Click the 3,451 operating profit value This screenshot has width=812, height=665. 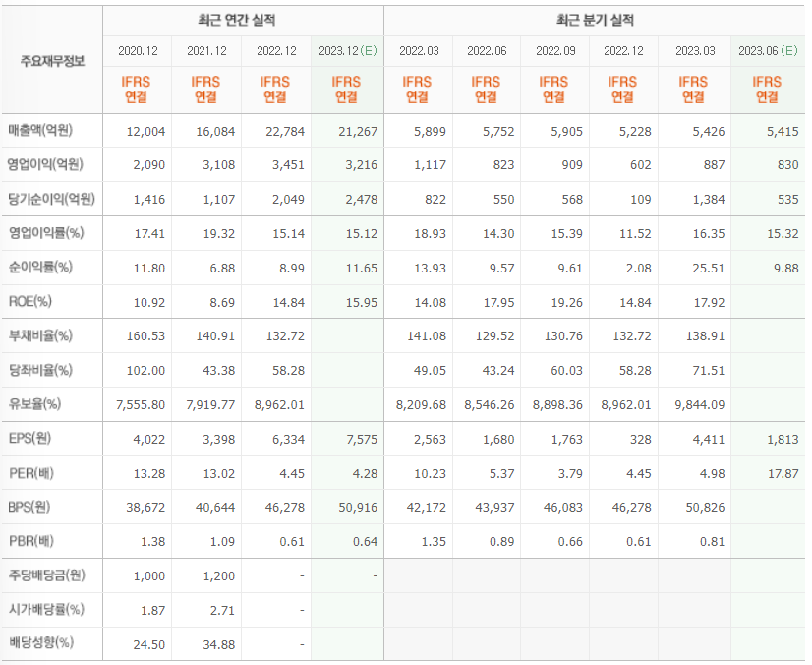[288, 165]
